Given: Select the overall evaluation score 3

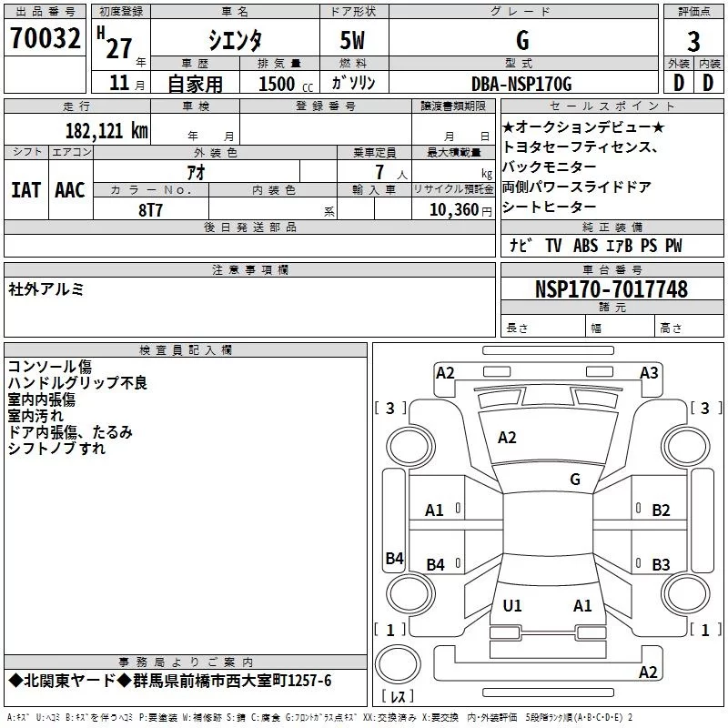Looking at the screenshot, I should (x=693, y=41).
